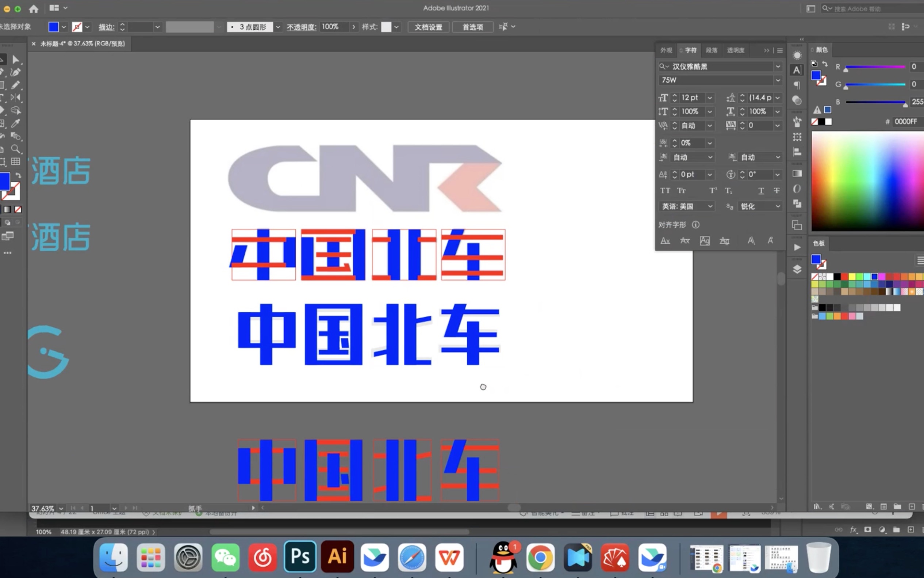The height and width of the screenshot is (578, 924).
Task: Click the change screen mode icon
Action: point(8,236)
